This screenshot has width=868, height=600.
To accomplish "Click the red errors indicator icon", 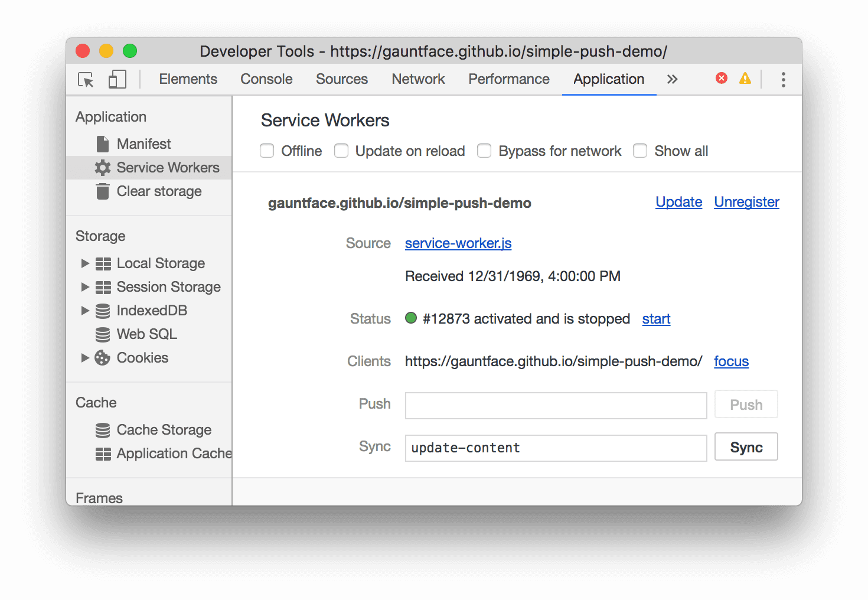I will pos(721,77).
